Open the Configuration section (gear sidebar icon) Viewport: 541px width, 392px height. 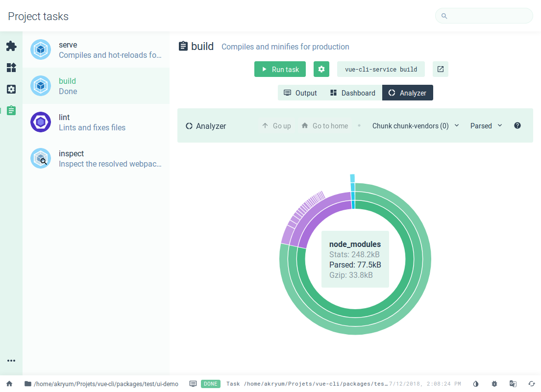(x=11, y=89)
